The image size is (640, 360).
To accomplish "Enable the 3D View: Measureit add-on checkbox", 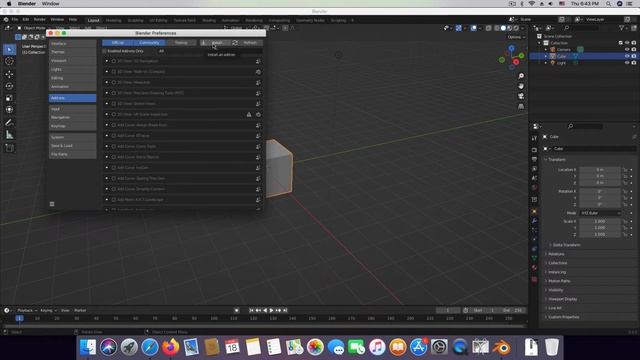I will [114, 82].
